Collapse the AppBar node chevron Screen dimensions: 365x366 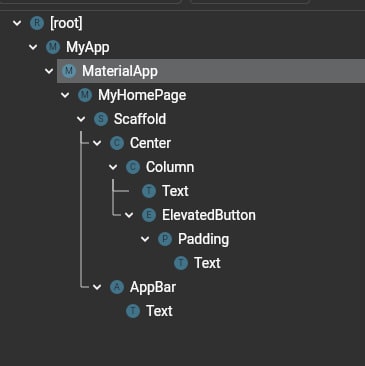tap(97, 287)
